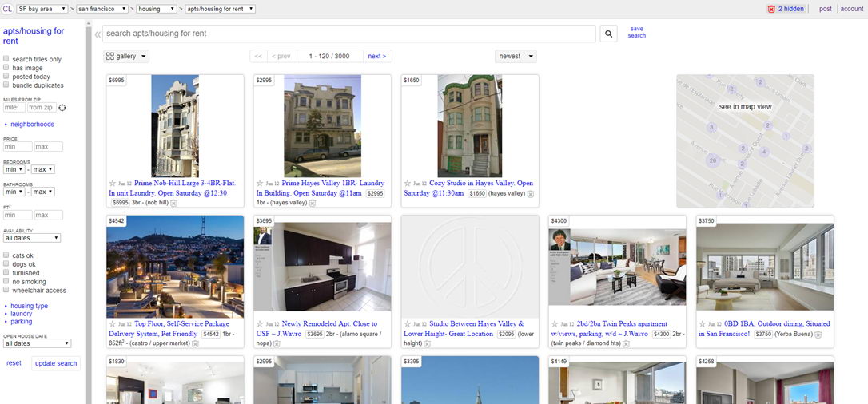This screenshot has width=868, height=404.
Task: Expand the parking filter
Action: (22, 321)
